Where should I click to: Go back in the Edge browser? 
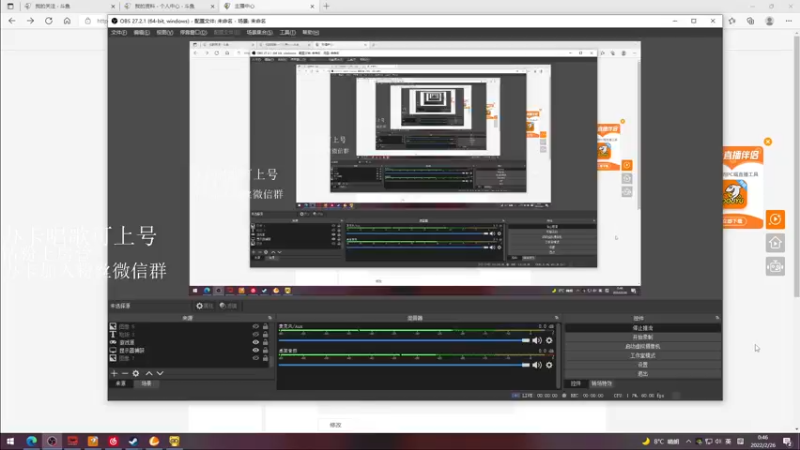pyautogui.click(x=12, y=21)
